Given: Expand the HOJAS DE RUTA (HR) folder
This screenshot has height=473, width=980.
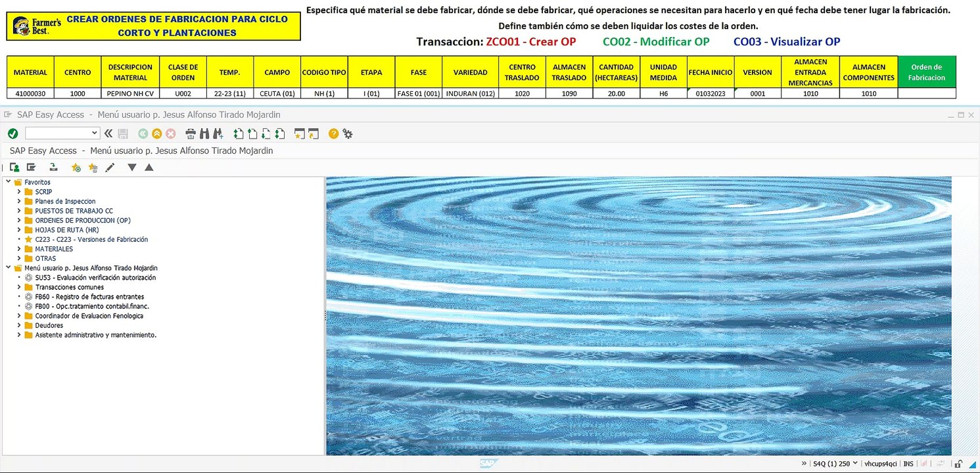Looking at the screenshot, I should tap(19, 230).
